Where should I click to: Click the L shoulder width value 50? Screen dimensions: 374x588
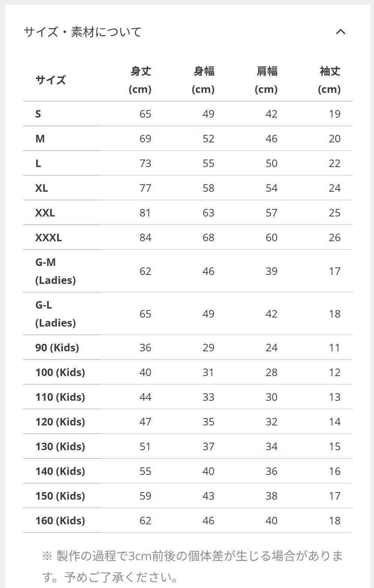click(x=271, y=163)
